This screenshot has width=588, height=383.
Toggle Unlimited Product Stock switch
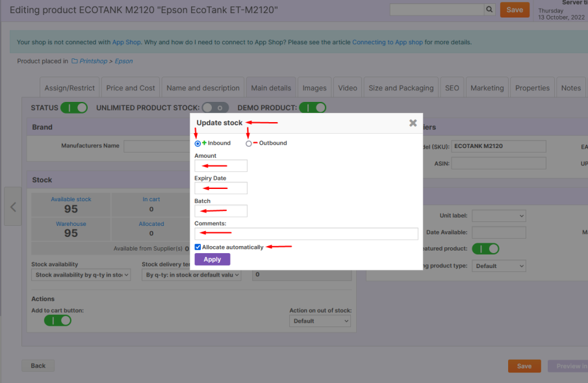(x=215, y=108)
